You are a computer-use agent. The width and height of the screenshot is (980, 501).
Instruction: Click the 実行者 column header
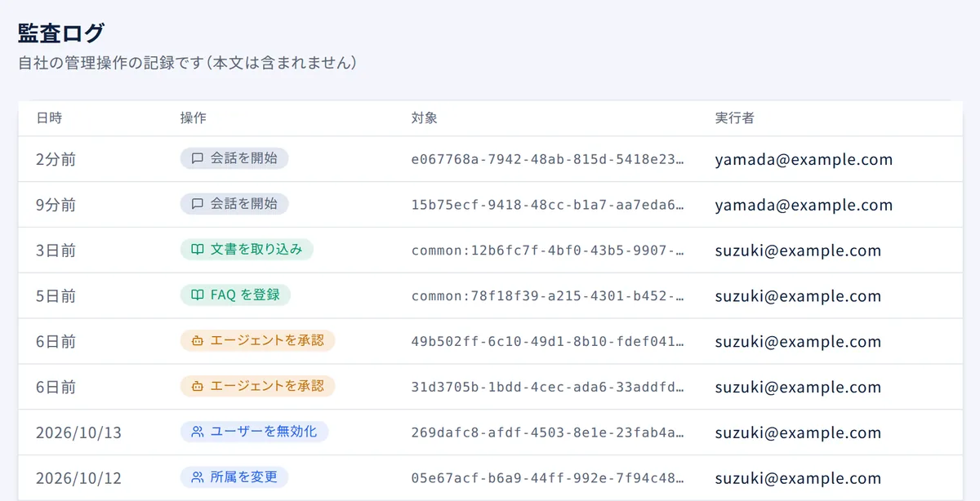click(x=735, y=118)
